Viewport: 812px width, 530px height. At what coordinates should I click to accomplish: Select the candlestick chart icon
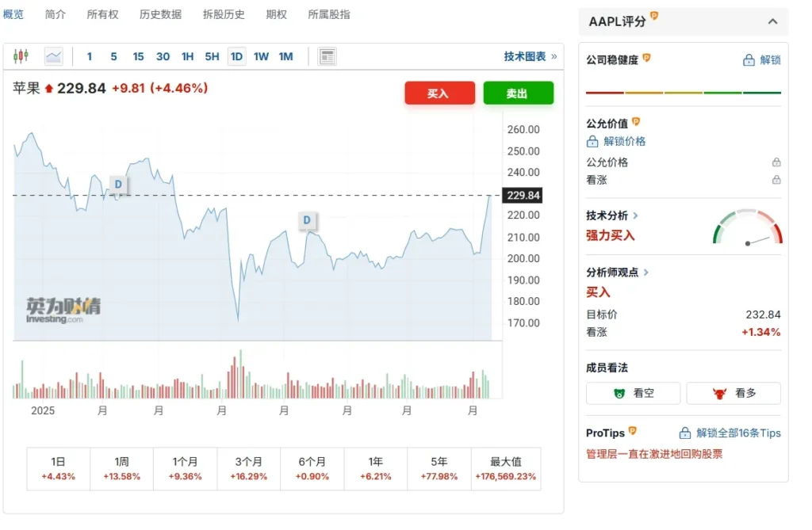(x=20, y=56)
